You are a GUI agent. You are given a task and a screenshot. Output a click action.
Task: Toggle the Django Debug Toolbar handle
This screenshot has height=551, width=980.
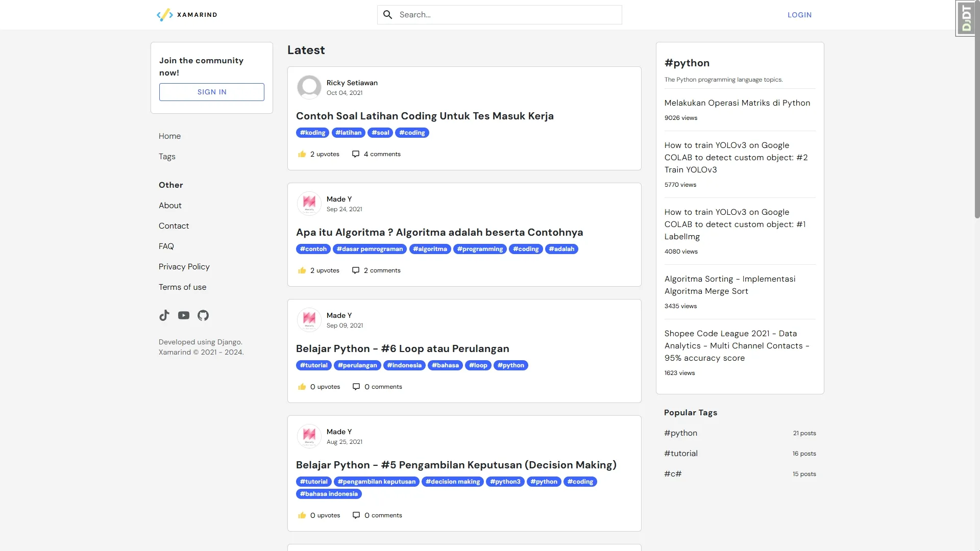(x=965, y=18)
